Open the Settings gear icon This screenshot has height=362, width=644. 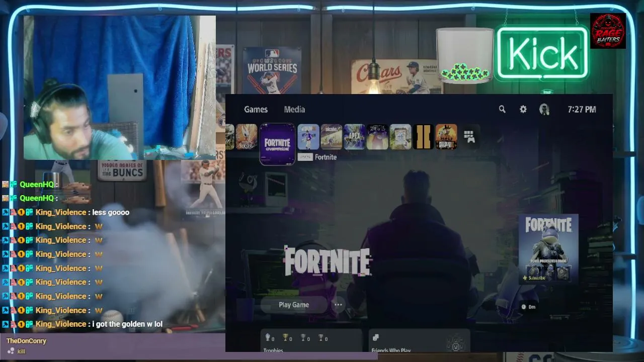click(523, 109)
